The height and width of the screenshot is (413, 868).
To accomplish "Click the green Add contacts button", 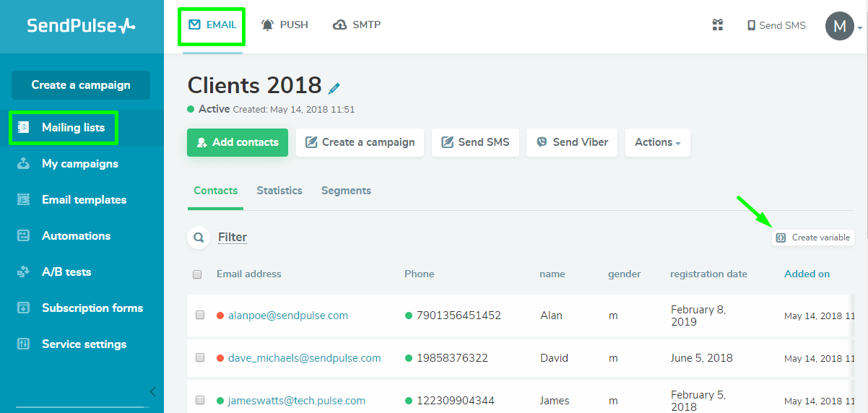I will coord(238,143).
